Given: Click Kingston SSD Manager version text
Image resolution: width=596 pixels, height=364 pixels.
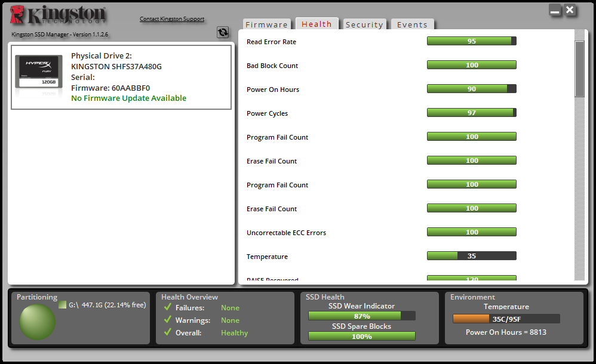Looking at the screenshot, I should click(60, 34).
